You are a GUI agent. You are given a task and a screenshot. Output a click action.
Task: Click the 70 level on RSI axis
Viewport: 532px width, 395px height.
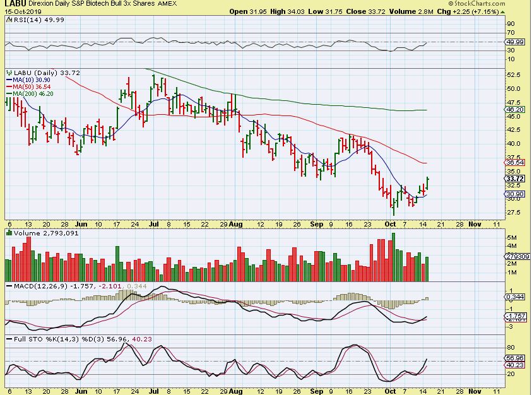coord(511,33)
